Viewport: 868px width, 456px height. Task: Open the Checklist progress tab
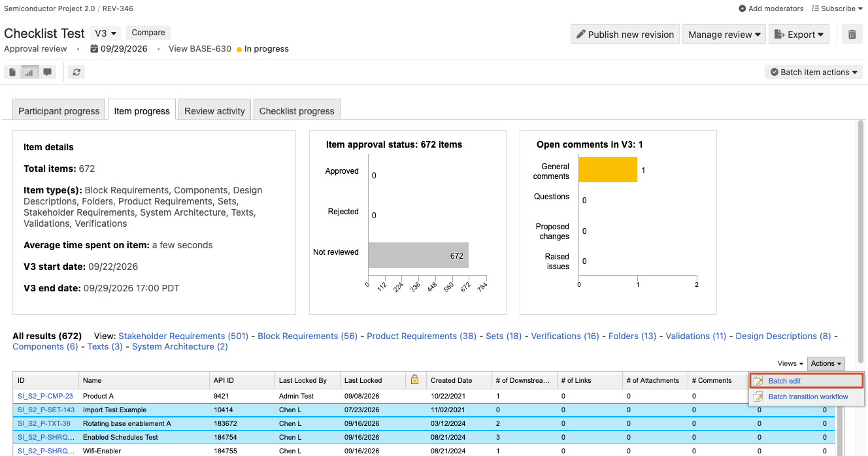click(x=297, y=110)
